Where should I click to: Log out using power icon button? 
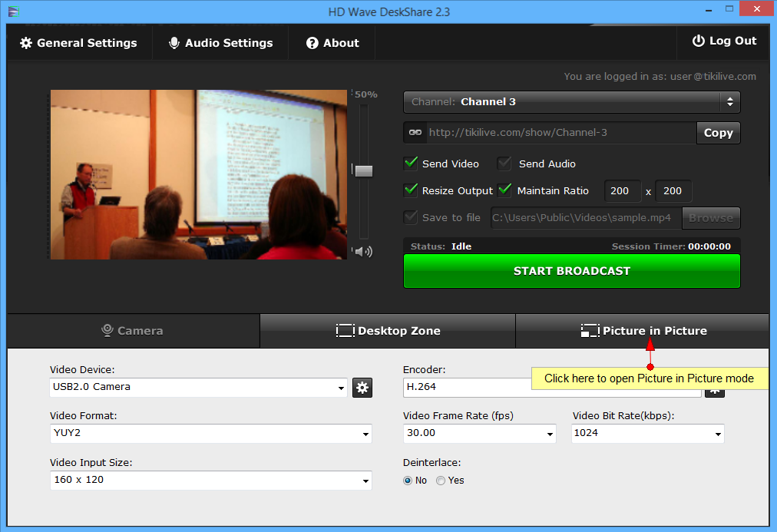724,41
